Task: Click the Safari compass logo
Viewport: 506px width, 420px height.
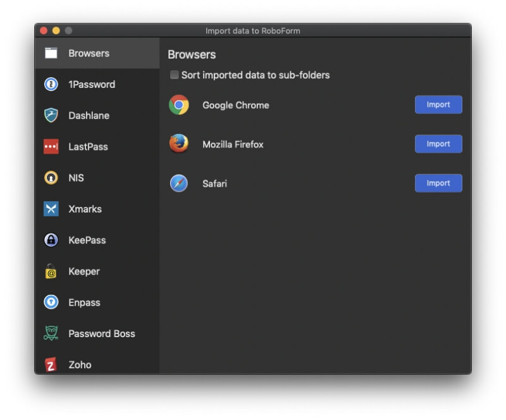Action: (179, 183)
